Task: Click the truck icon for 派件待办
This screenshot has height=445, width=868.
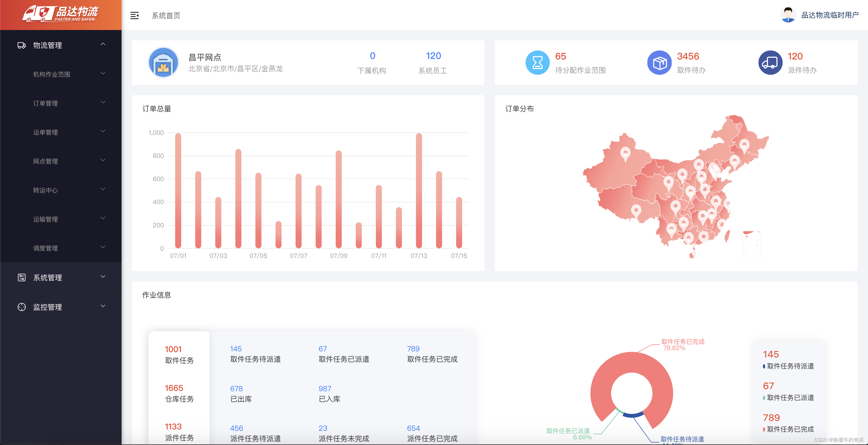Action: point(770,62)
